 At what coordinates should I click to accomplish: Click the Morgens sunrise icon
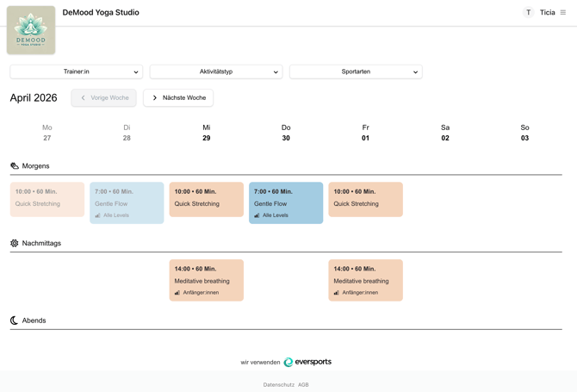(x=15, y=166)
